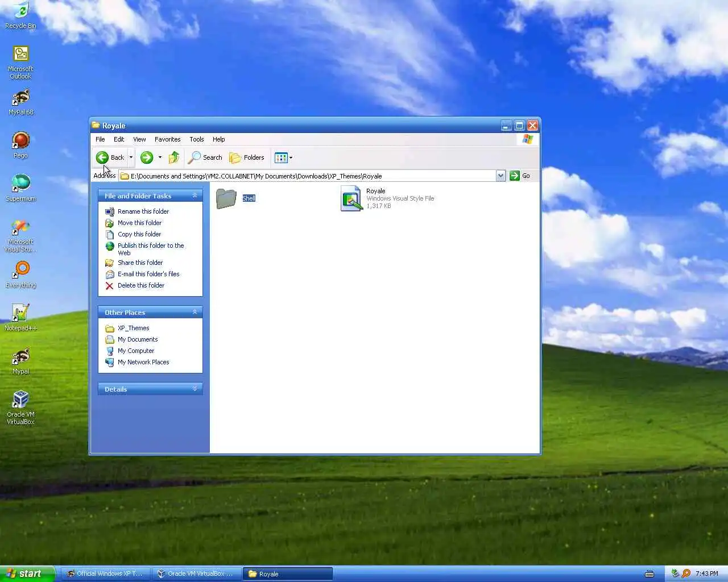Image resolution: width=728 pixels, height=582 pixels.
Task: Collapse the Other Places panel
Action: click(195, 312)
